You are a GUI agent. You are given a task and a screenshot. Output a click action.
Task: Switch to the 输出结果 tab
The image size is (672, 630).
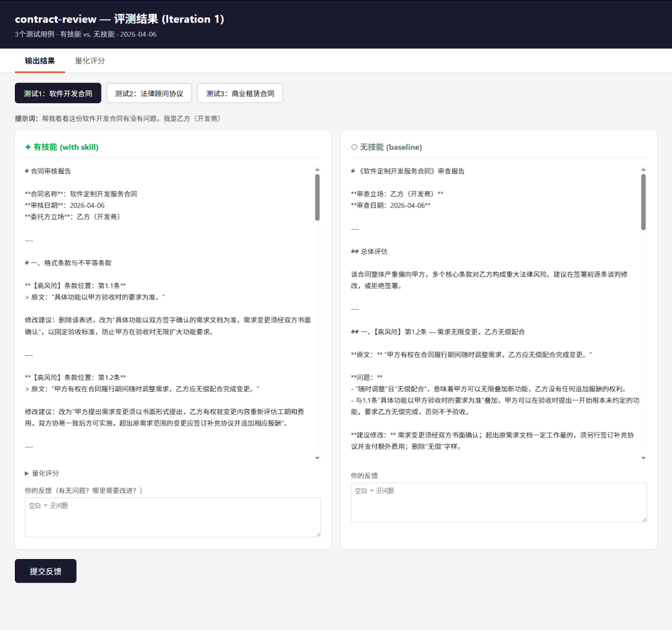click(x=40, y=61)
